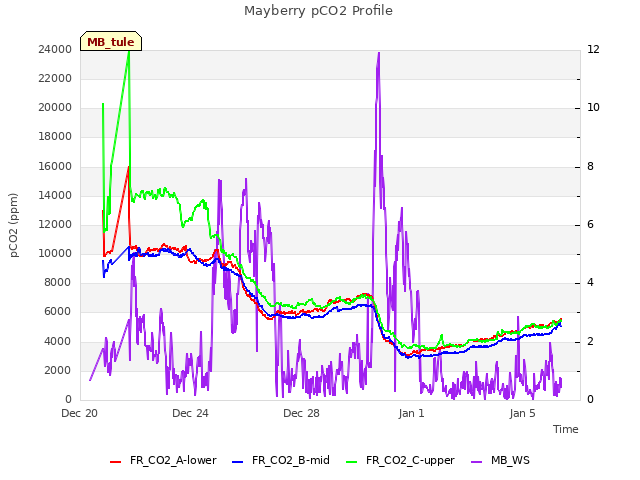Click the green C-upper peak at 24000
The image size is (640, 480).
129,52
